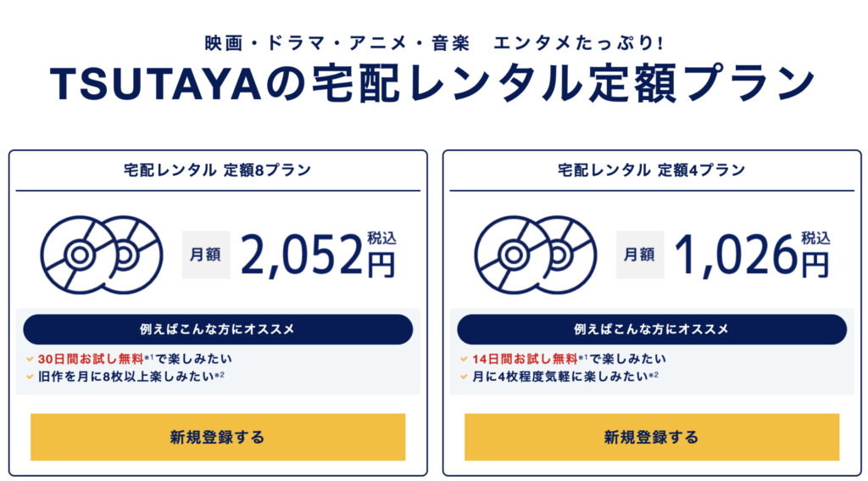Click checkmark beside 14日間お試し無料
Image resolution: width=868 pixels, height=481 pixels.
[464, 360]
